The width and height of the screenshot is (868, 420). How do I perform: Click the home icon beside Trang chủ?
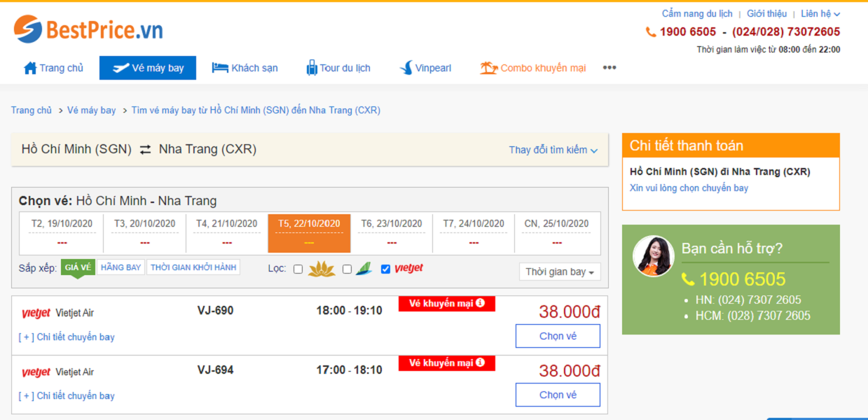tap(30, 68)
